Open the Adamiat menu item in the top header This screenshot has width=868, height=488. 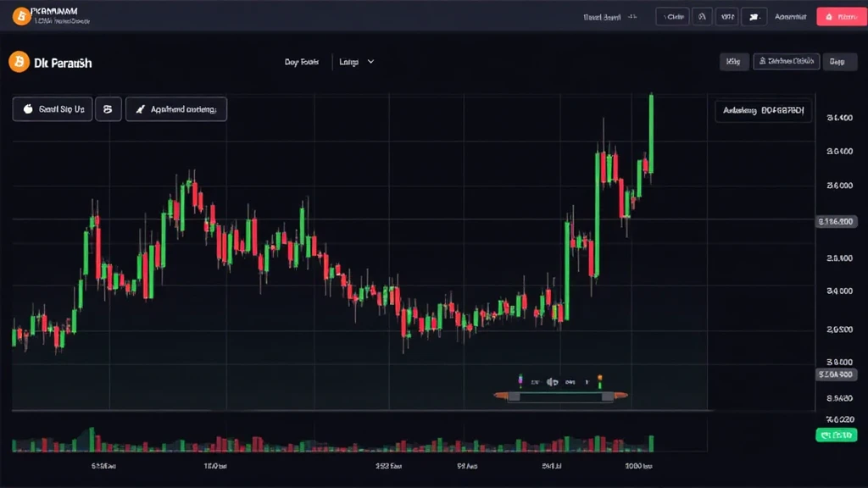pos(789,16)
